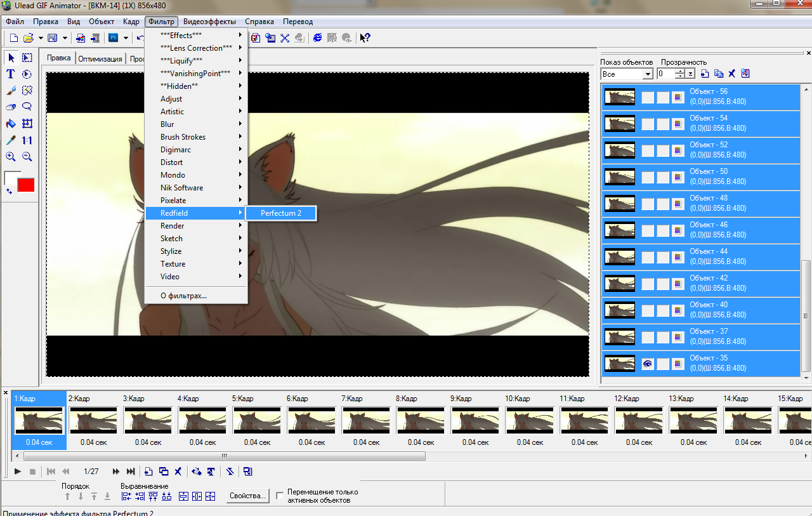Click the Прозрачность value input field
The width and height of the screenshot is (812, 516).
click(x=666, y=74)
